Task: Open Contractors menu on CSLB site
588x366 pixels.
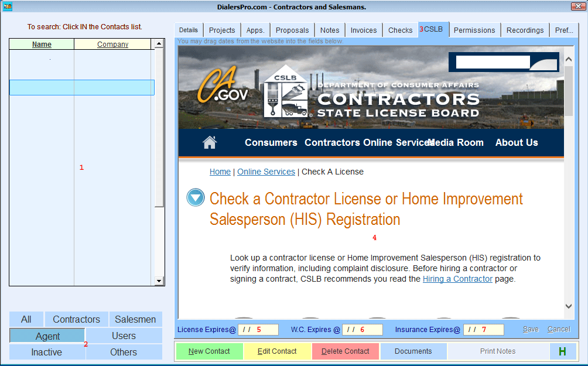Action: [332, 142]
